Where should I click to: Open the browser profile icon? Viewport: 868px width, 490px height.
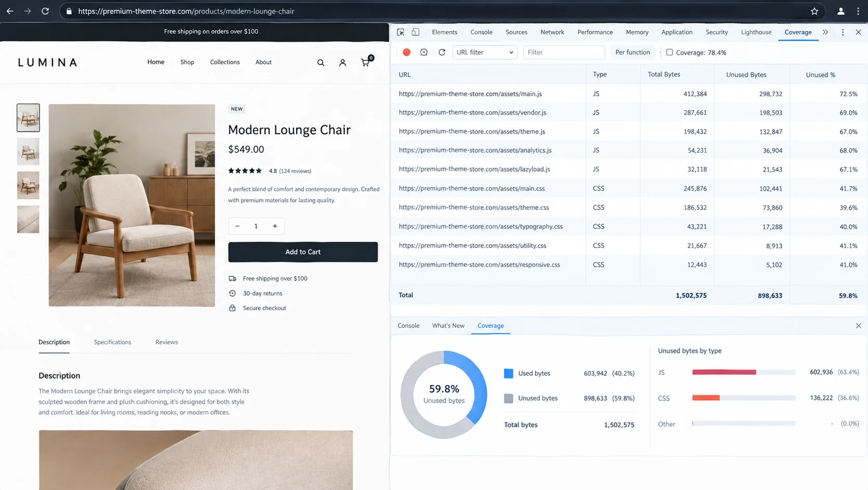(x=840, y=11)
